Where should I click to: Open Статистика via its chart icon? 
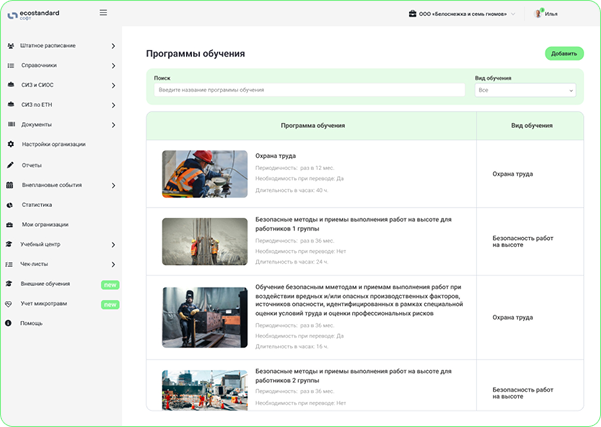click(10, 204)
